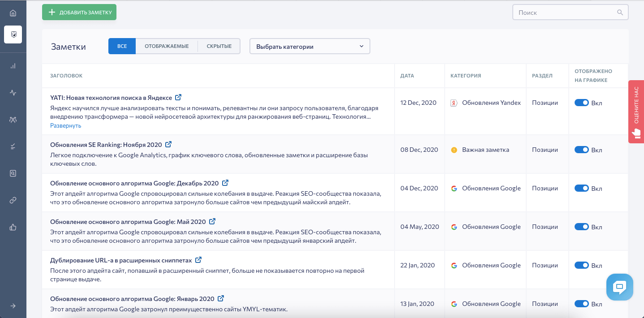Viewport: 644px width, 318px height.
Task: Open external link icon for Январь 2020 note
Action: pyautogui.click(x=221, y=298)
